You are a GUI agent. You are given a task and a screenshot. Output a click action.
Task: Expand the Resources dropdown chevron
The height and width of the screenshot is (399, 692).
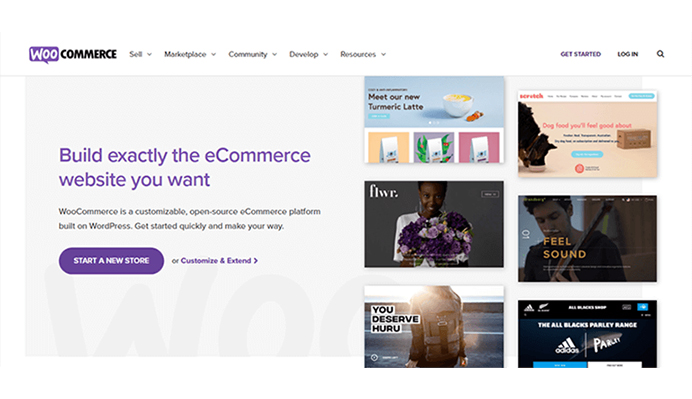point(384,54)
